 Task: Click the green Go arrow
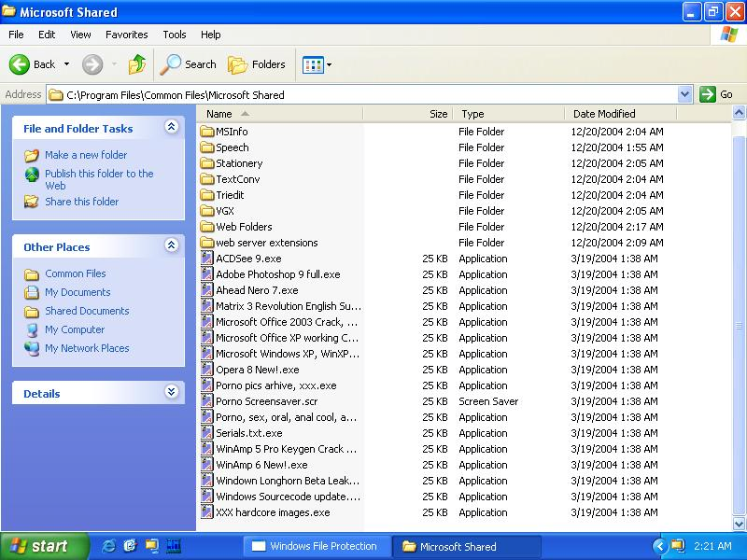[x=708, y=94]
